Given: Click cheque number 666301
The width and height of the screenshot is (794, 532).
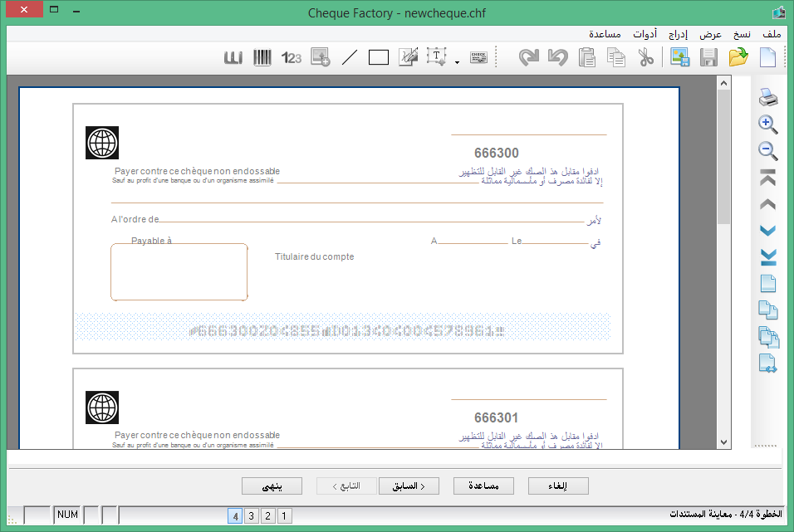Looking at the screenshot, I should point(497,417).
